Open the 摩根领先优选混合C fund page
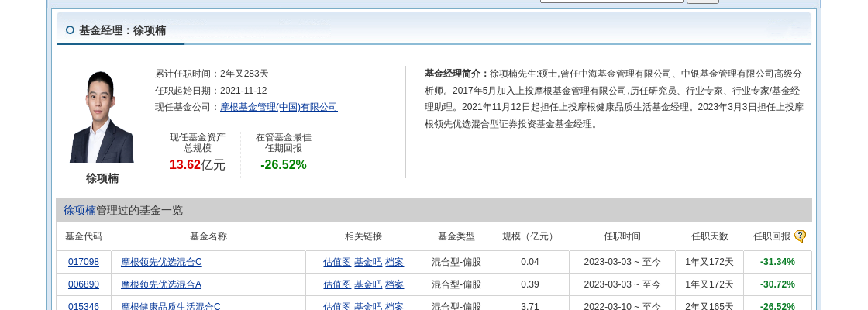868x310 pixels. click(x=161, y=262)
